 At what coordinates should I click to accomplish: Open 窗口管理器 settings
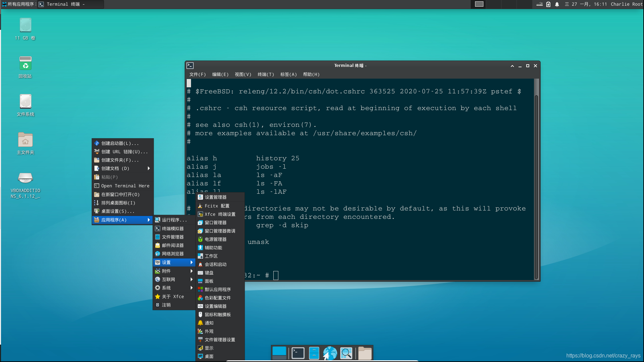(220, 222)
